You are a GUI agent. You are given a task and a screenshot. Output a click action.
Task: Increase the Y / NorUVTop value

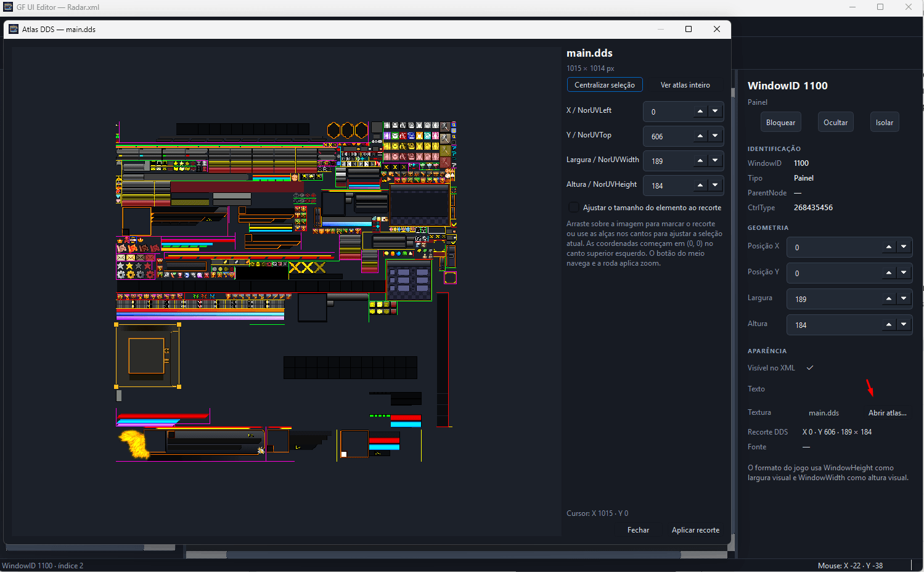click(700, 136)
